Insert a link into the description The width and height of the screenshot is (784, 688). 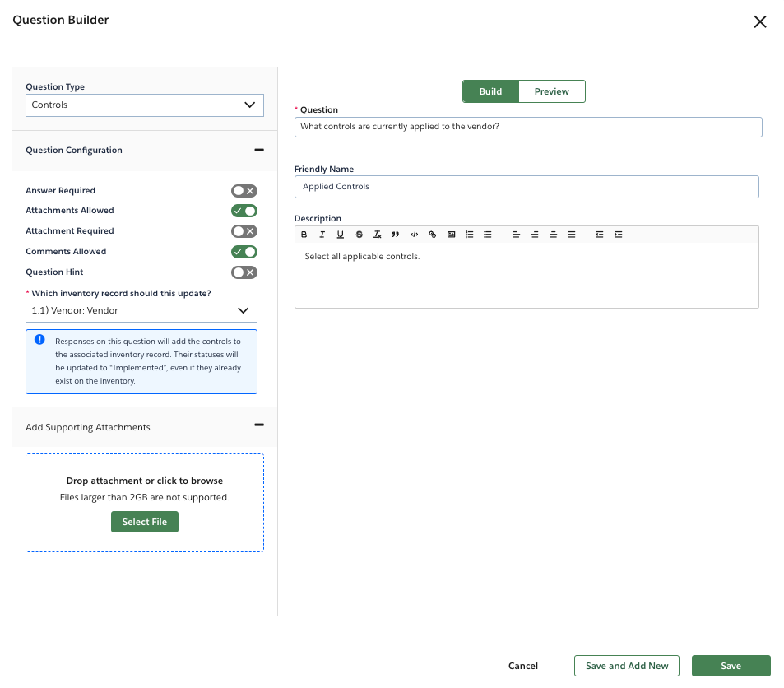[x=433, y=235]
